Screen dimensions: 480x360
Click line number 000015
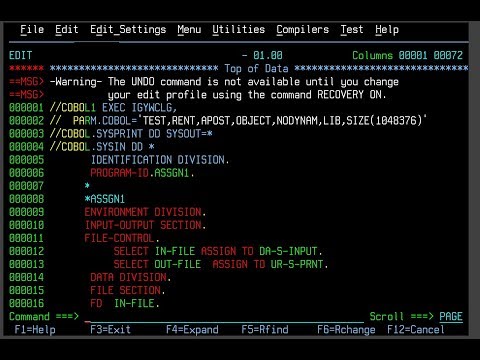pyautogui.click(x=26, y=290)
